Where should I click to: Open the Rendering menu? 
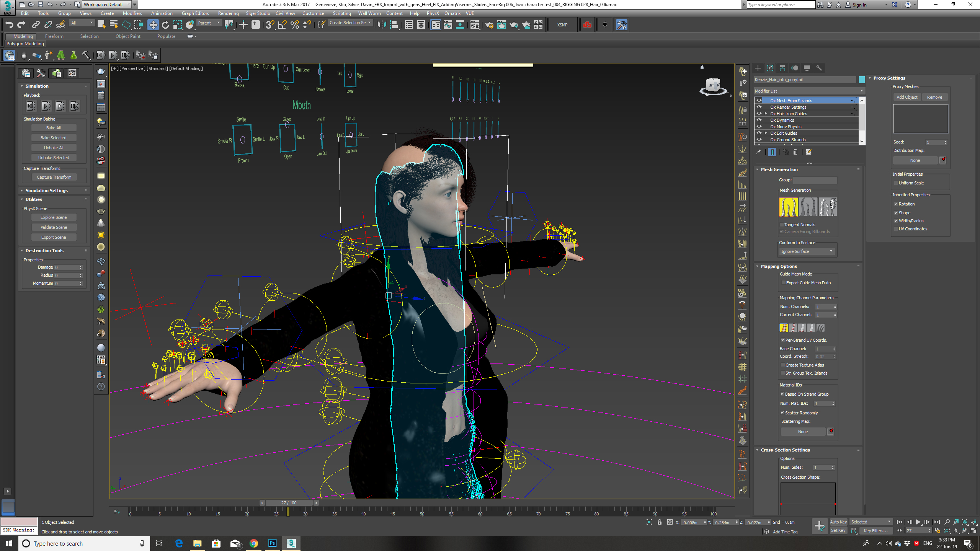228,13
